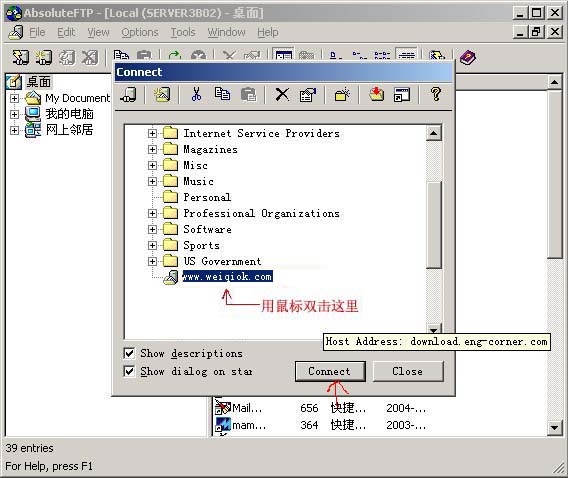Expand the My Documents tree node

[x=14, y=98]
